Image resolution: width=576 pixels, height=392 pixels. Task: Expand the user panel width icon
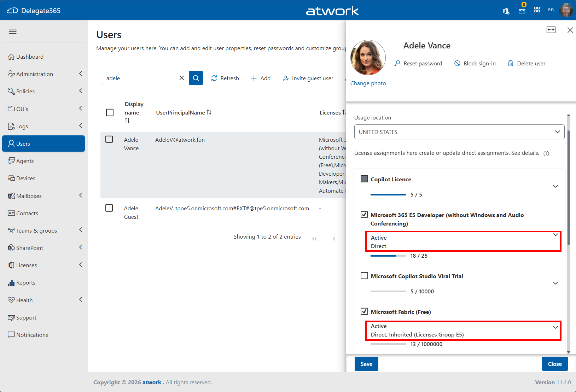click(551, 30)
